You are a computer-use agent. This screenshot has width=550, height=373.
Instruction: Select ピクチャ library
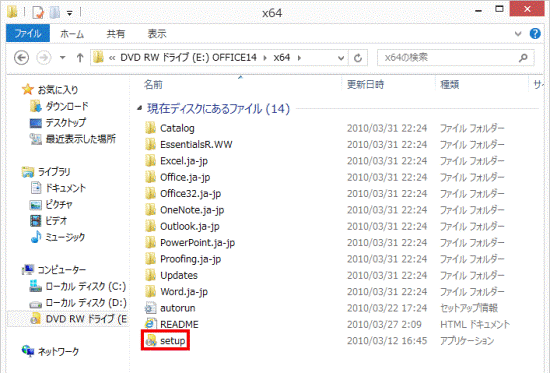51,205
